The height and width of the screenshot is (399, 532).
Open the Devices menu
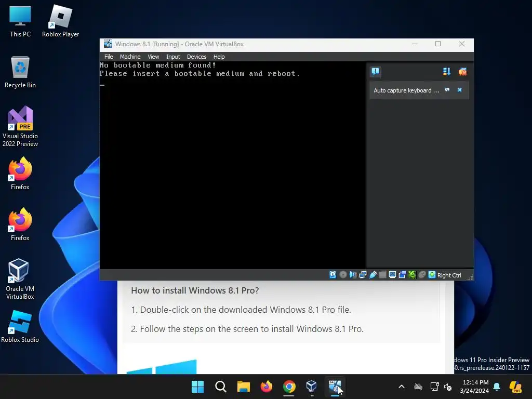tap(196, 57)
